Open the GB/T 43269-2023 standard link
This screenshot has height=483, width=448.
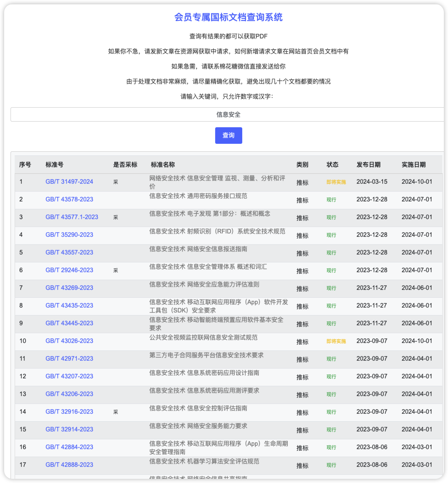click(x=69, y=288)
